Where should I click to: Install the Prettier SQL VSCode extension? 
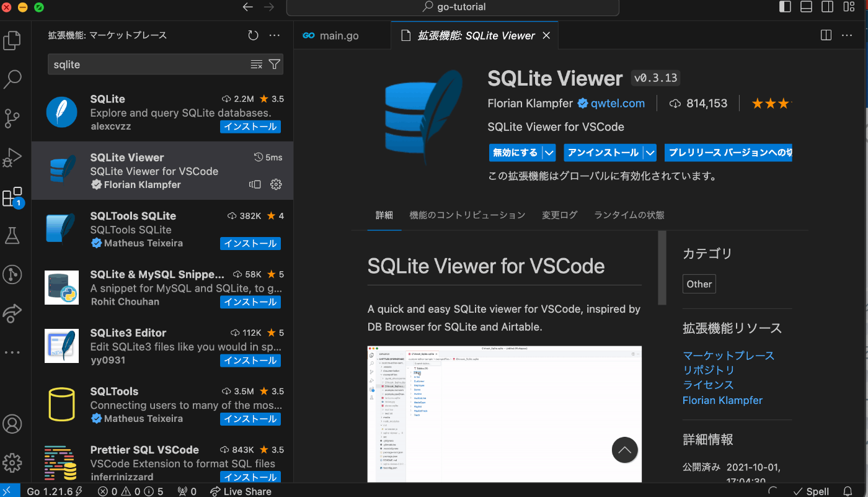click(250, 477)
